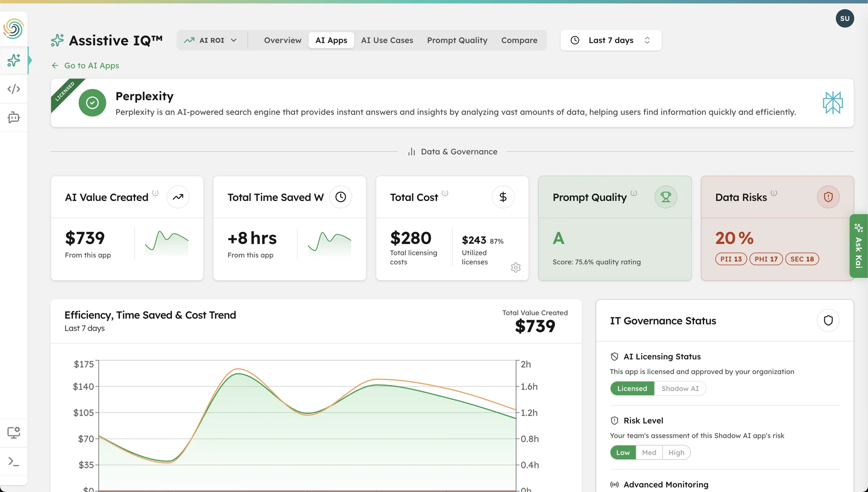This screenshot has height=492, width=868.
Task: Click the $243 utilized licenses value
Action: click(x=474, y=240)
